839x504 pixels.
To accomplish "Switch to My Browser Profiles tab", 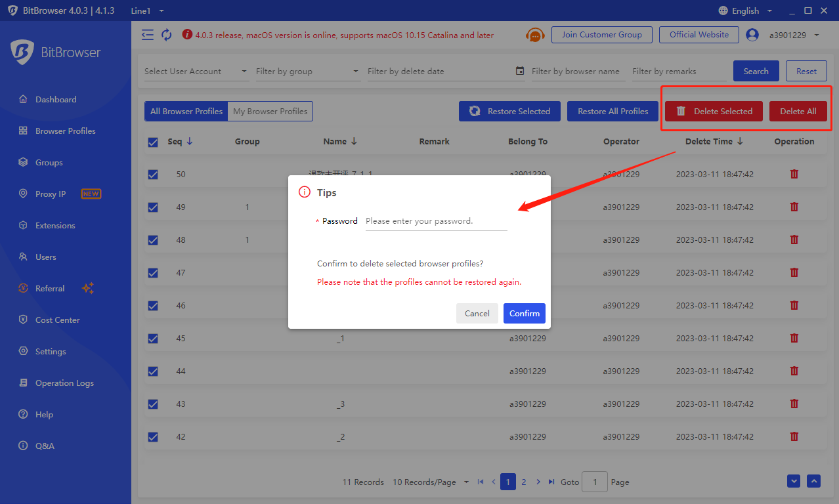I will tap(270, 112).
